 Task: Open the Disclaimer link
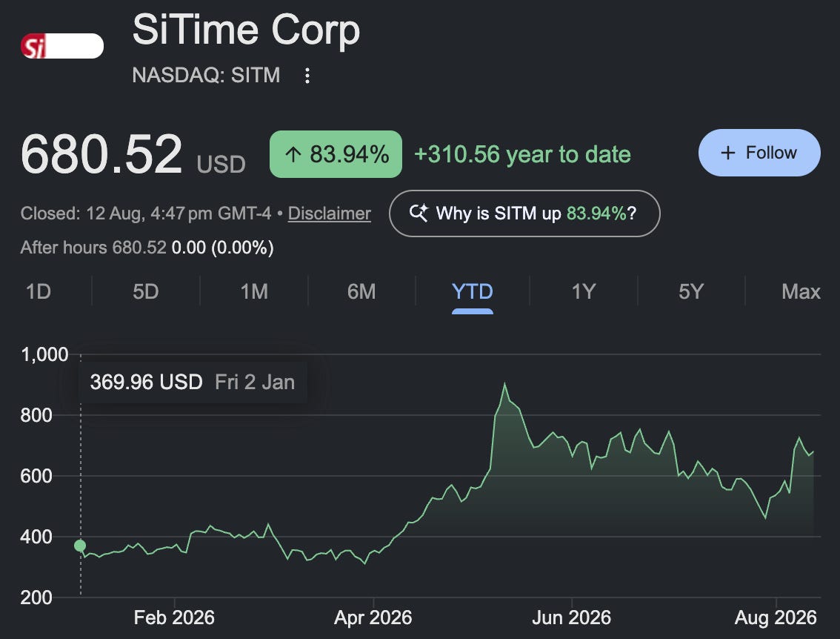330,213
